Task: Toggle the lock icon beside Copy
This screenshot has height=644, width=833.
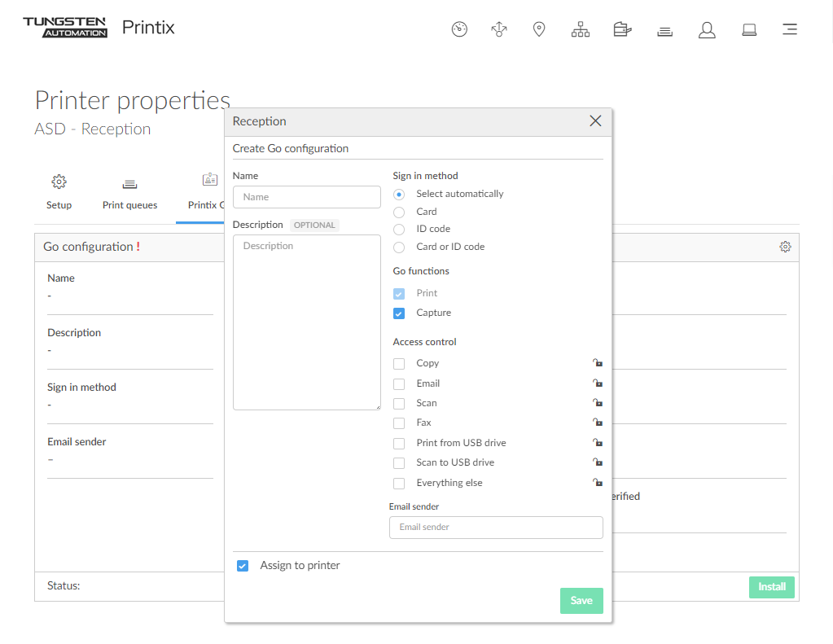Action: [598, 363]
